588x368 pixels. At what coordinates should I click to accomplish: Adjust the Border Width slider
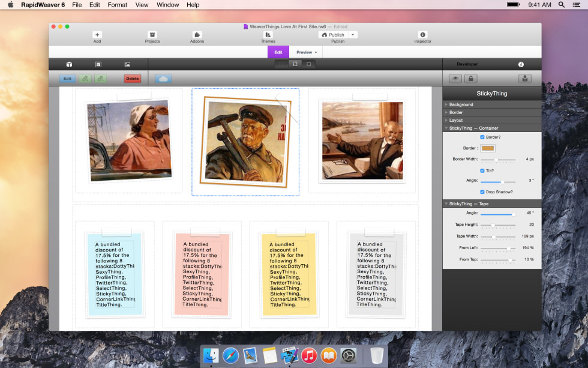coord(498,160)
